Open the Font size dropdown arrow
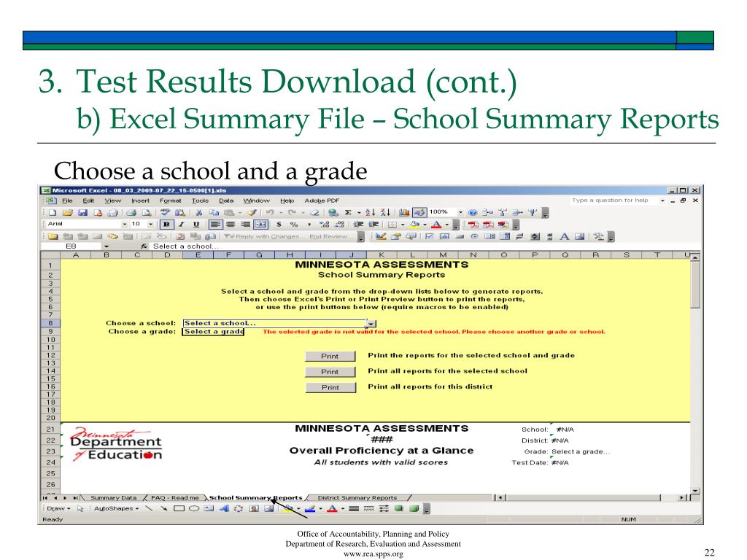Screen dimensions: 747x560 (x=151, y=225)
